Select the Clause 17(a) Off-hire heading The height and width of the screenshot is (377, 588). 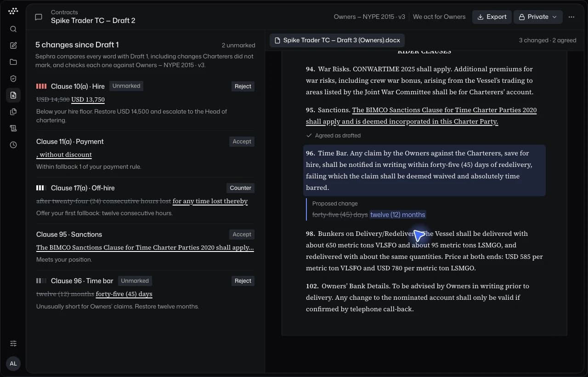(x=83, y=188)
